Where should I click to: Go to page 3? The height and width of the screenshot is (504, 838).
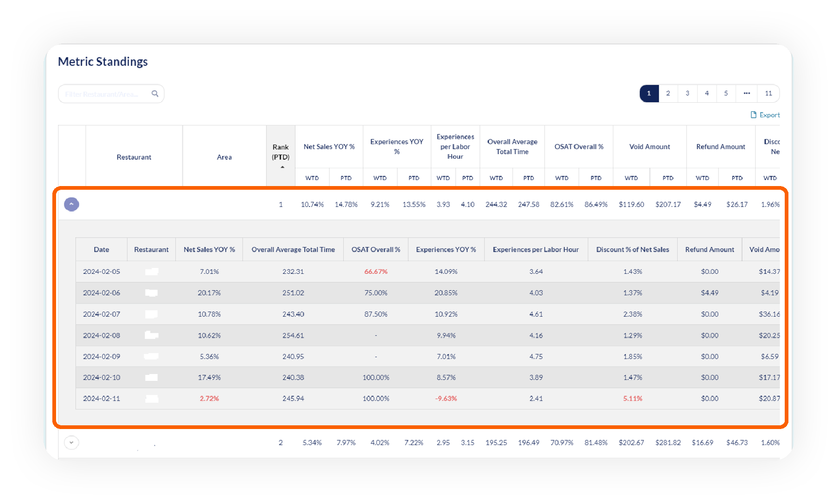click(x=687, y=93)
